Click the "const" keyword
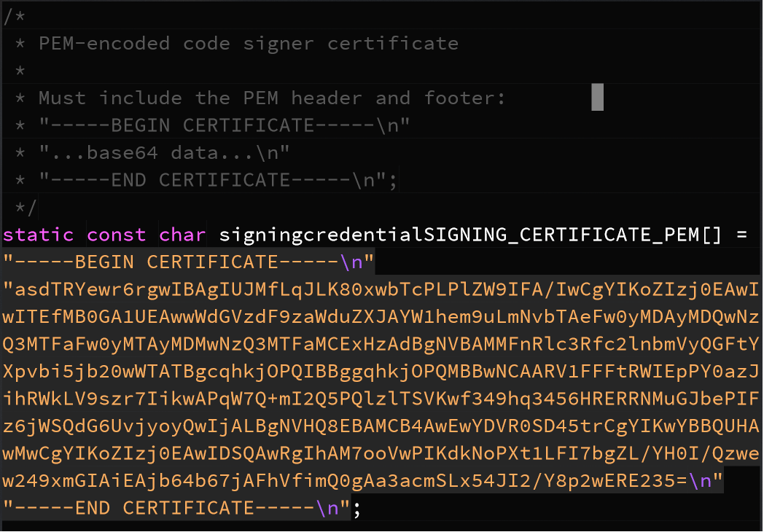 (117, 235)
